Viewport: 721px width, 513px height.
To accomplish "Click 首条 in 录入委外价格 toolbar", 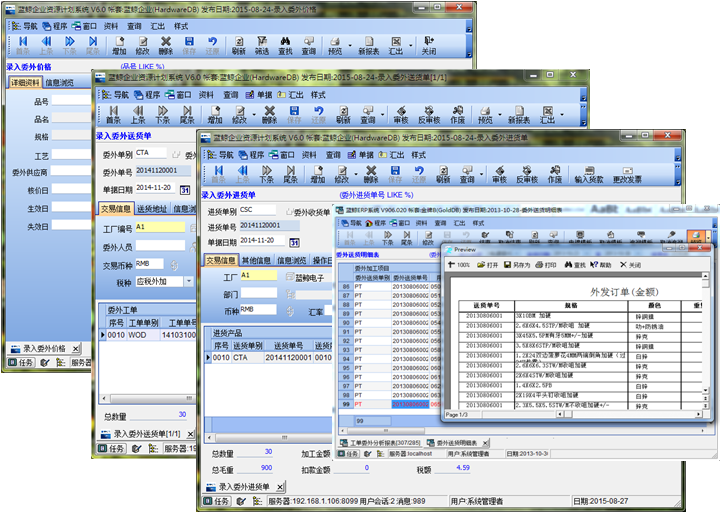I will click(23, 46).
